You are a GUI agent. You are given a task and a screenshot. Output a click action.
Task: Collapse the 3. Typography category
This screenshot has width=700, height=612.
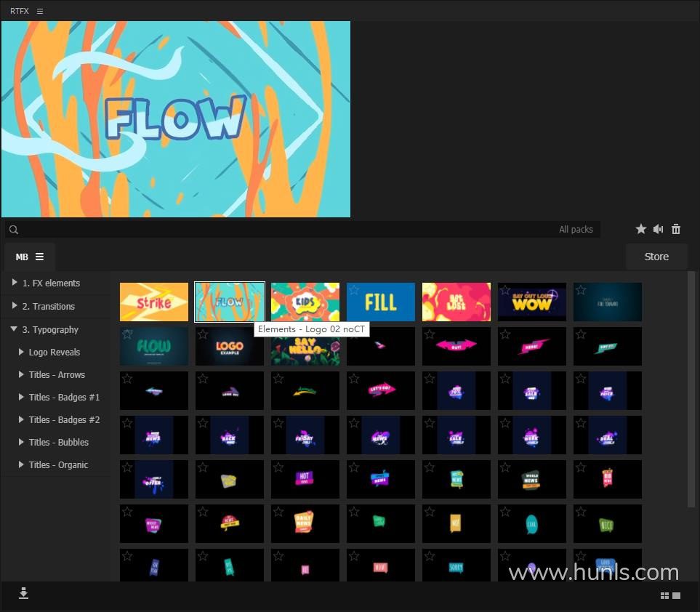point(15,329)
